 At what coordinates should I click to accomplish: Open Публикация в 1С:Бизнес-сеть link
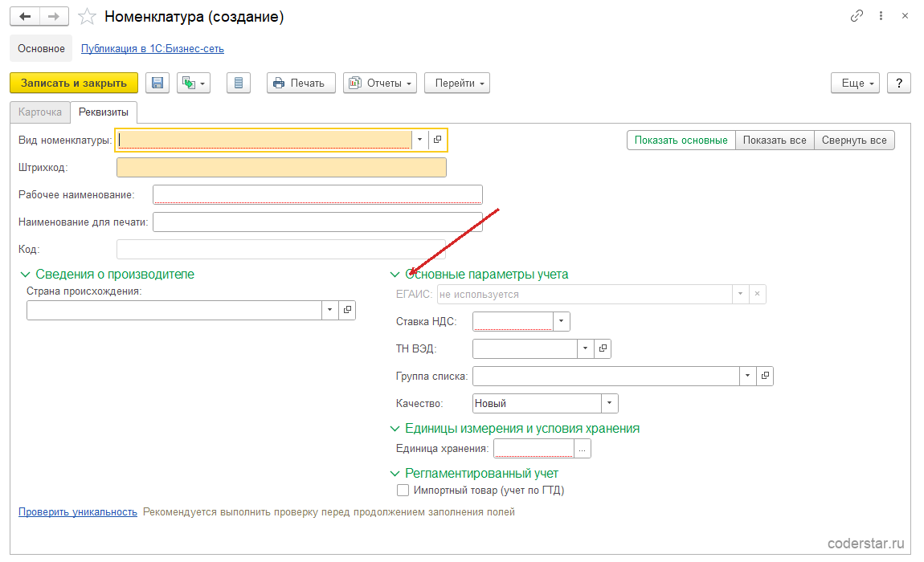[x=153, y=49]
